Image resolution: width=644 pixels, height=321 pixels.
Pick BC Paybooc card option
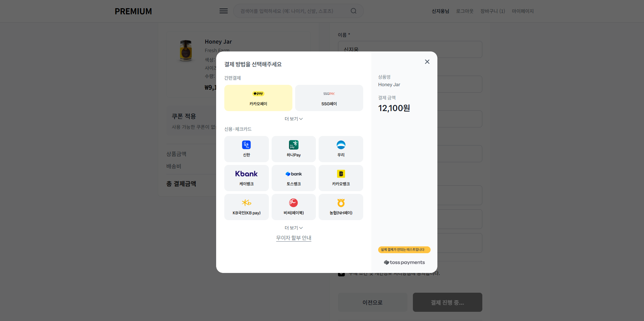(293, 207)
